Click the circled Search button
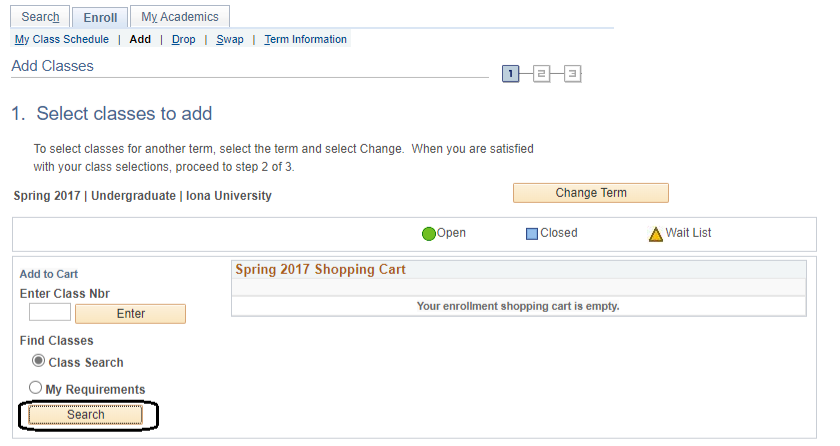 pyautogui.click(x=86, y=414)
